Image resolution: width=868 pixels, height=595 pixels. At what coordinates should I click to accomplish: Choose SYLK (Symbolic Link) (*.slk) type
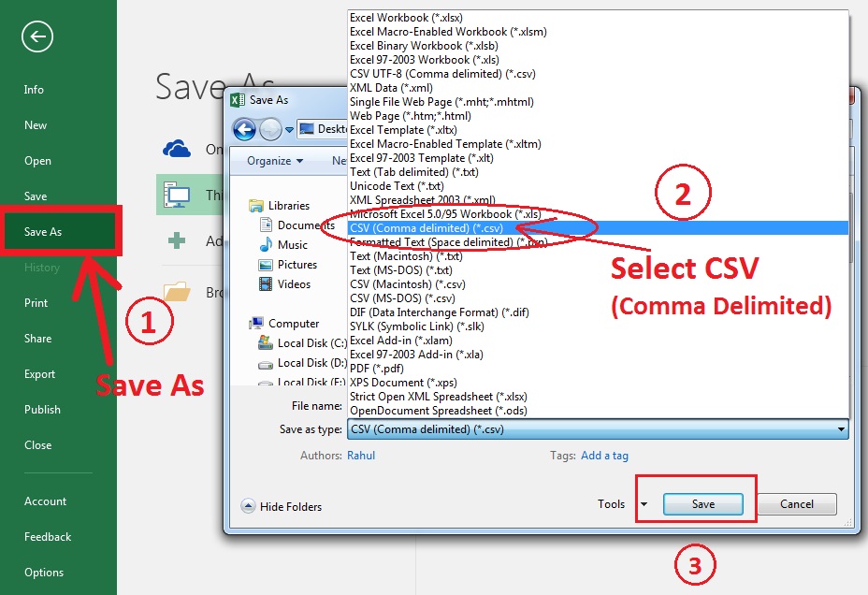(x=598, y=327)
